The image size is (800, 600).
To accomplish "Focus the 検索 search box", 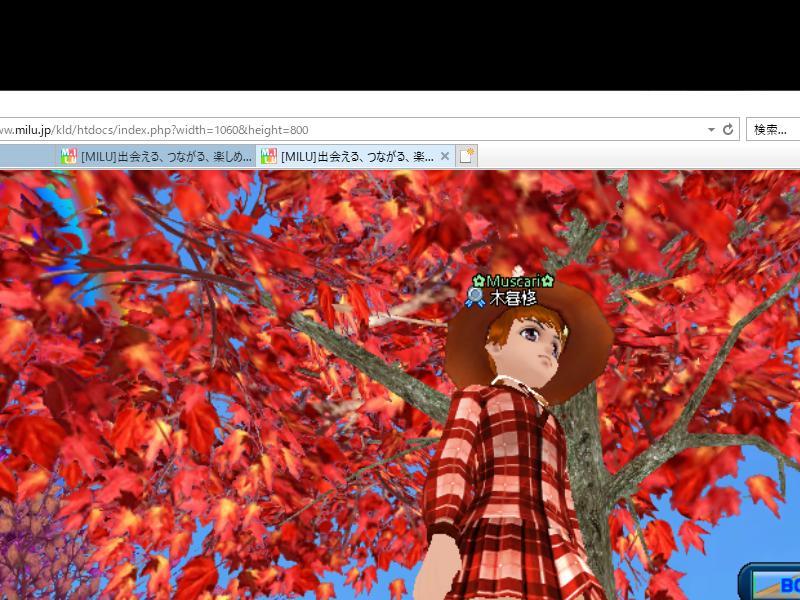I will click(x=772, y=130).
